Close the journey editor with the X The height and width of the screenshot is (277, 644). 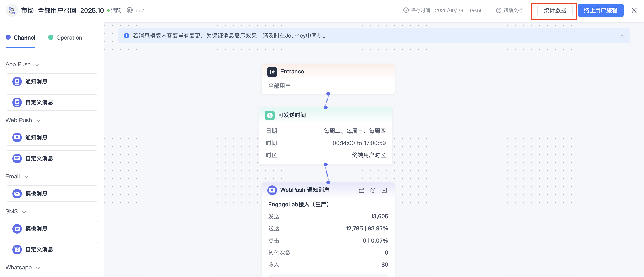tap(634, 11)
